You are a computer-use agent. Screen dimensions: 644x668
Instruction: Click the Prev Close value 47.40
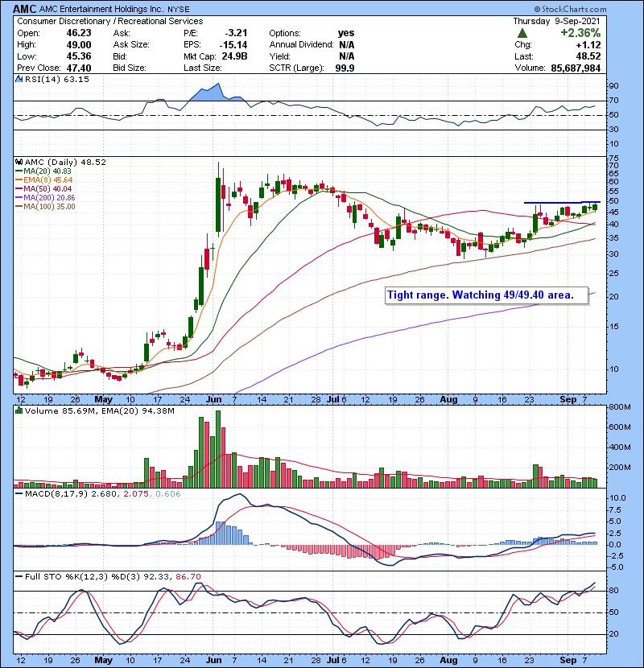pyautogui.click(x=79, y=68)
